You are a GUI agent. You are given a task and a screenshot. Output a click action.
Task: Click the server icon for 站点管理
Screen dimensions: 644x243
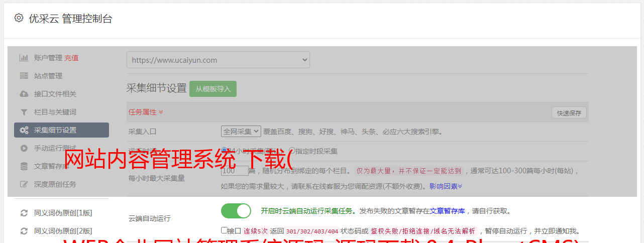click(x=24, y=76)
